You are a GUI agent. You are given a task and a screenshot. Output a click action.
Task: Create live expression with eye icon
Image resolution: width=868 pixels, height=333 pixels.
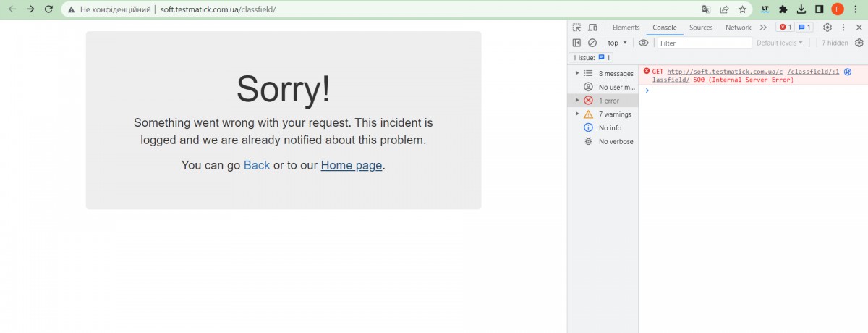643,43
